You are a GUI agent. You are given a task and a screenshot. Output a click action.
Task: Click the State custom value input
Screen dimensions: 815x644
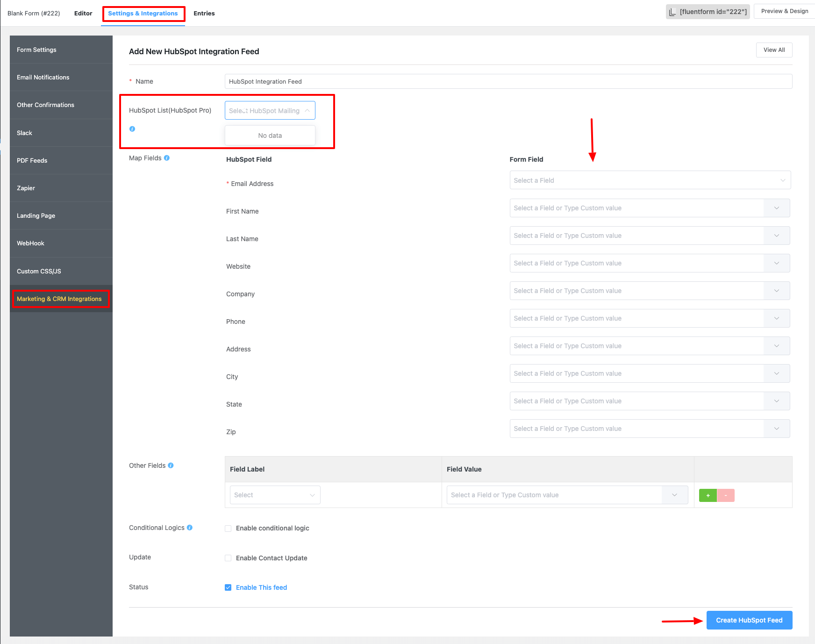[x=637, y=401]
